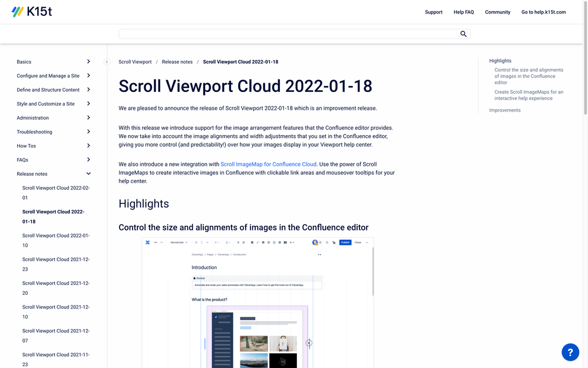The image size is (588, 368).
Task: Open Scroll Viewport Cloud 2022-01-10 notes
Action: [x=56, y=241]
